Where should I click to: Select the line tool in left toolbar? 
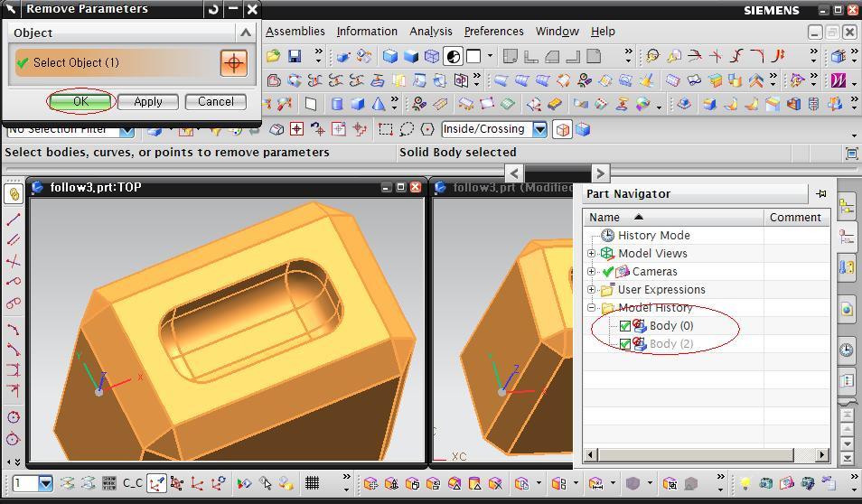point(14,219)
